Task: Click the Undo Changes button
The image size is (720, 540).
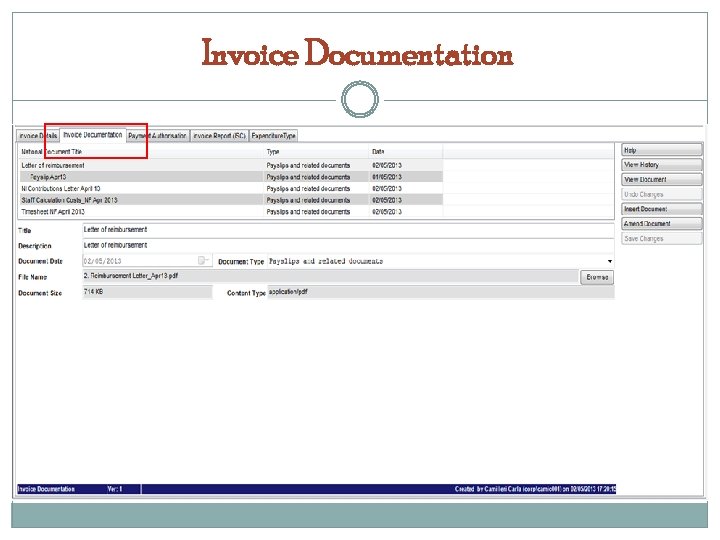Action: (662, 194)
